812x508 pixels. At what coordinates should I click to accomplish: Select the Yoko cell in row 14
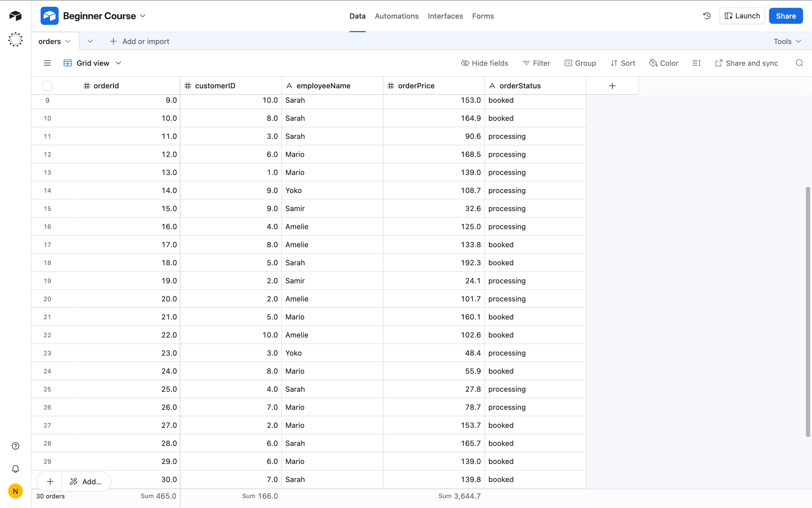click(x=332, y=190)
